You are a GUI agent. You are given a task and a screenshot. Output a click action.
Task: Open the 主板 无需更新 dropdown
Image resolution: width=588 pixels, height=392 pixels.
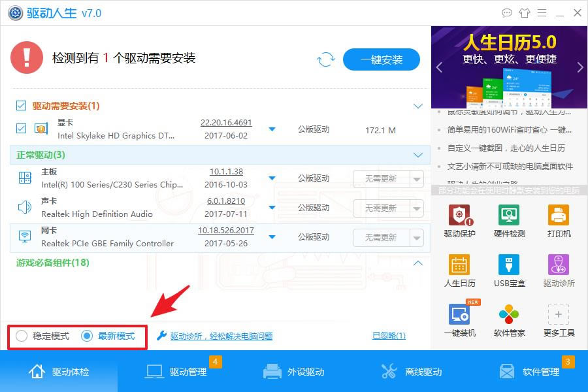416,179
